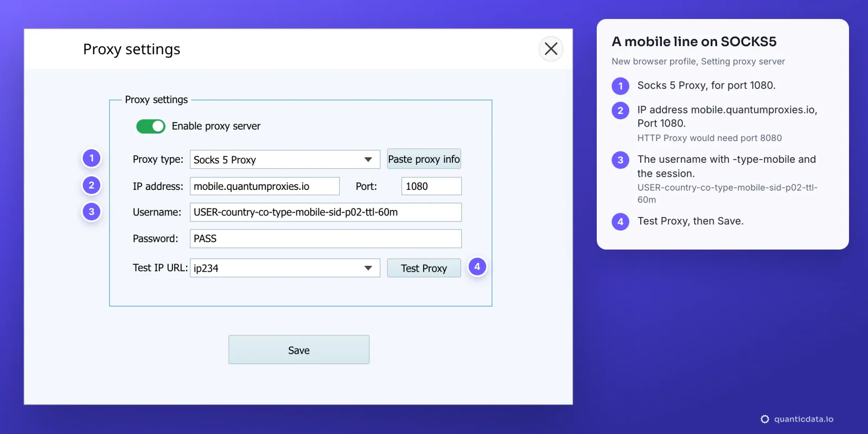Click the "HTTP Proxy would need port 8080" note
868x434 pixels.
point(710,138)
